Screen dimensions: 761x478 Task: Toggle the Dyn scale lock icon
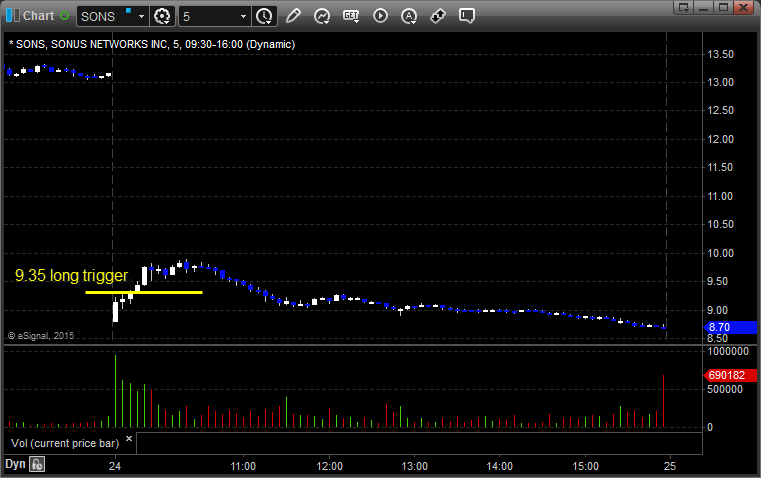(37, 464)
